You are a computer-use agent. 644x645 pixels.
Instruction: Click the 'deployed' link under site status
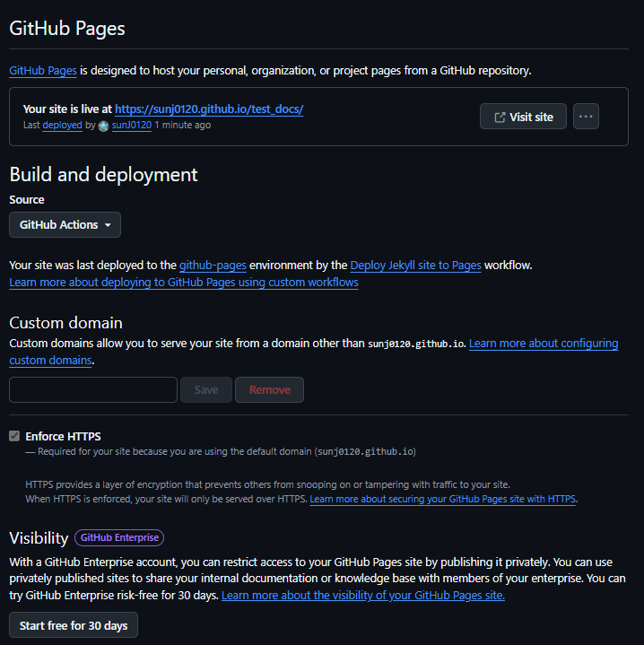(62, 125)
